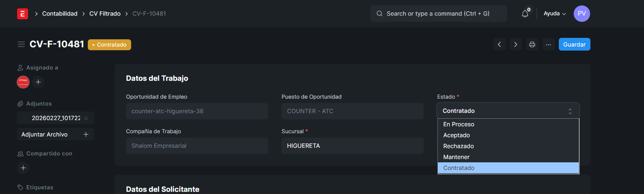Screen dimensions: 644x194
Task: Open the PV user avatar menu
Action: (x=582, y=14)
